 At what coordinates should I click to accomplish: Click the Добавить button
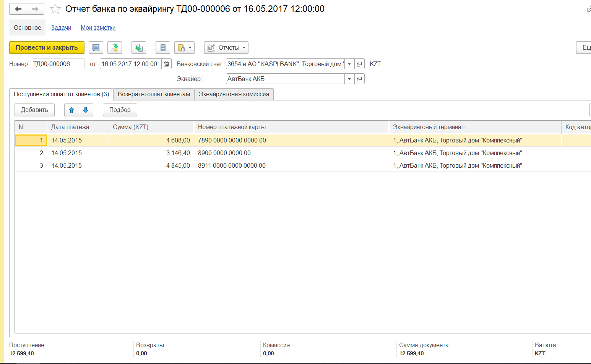34,110
